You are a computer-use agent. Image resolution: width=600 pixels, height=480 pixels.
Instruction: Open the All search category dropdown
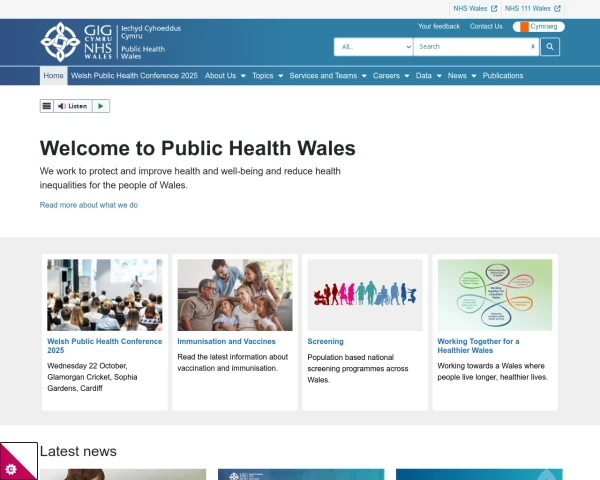pyautogui.click(x=373, y=47)
